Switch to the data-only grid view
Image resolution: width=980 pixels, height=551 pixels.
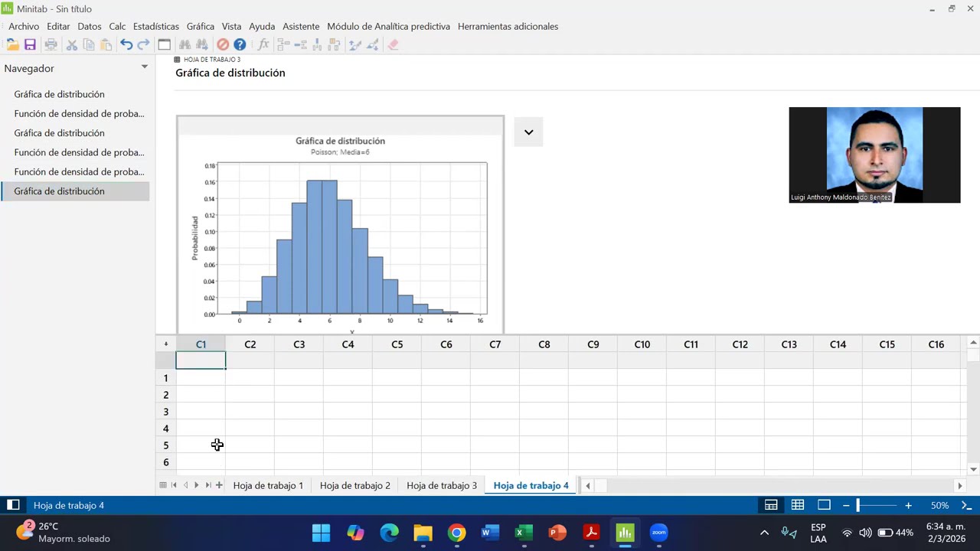(x=798, y=505)
